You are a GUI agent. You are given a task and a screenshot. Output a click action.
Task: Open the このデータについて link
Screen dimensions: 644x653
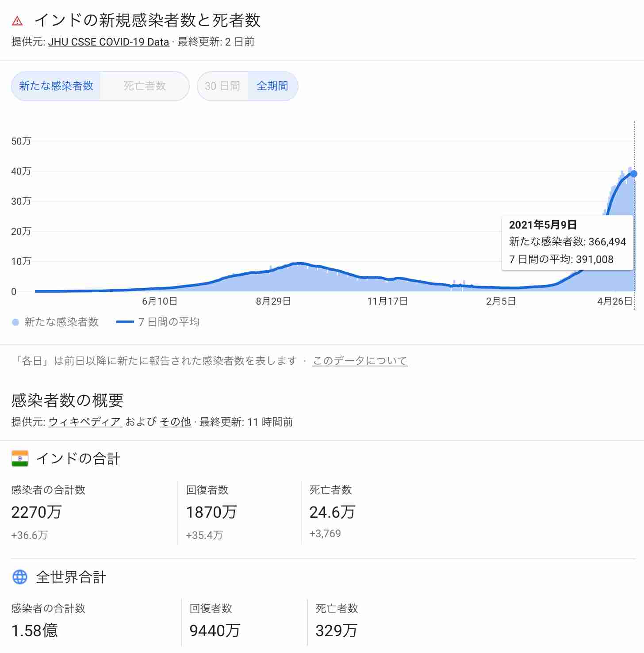click(360, 361)
